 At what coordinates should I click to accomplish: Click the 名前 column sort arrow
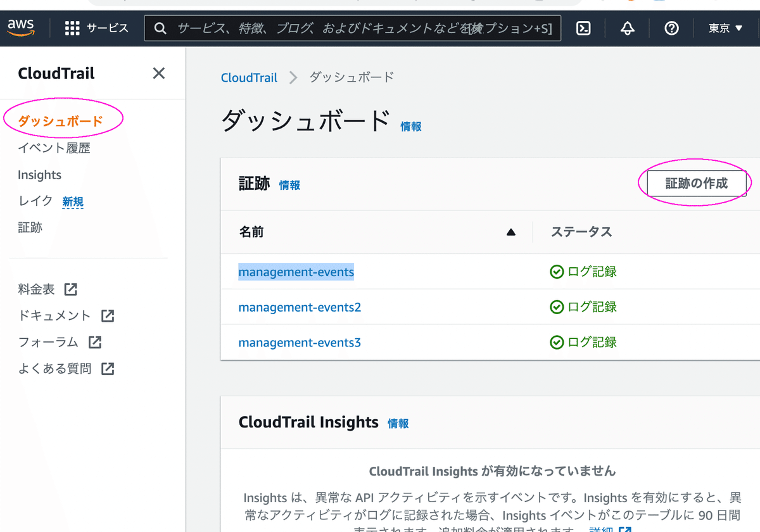(x=511, y=232)
